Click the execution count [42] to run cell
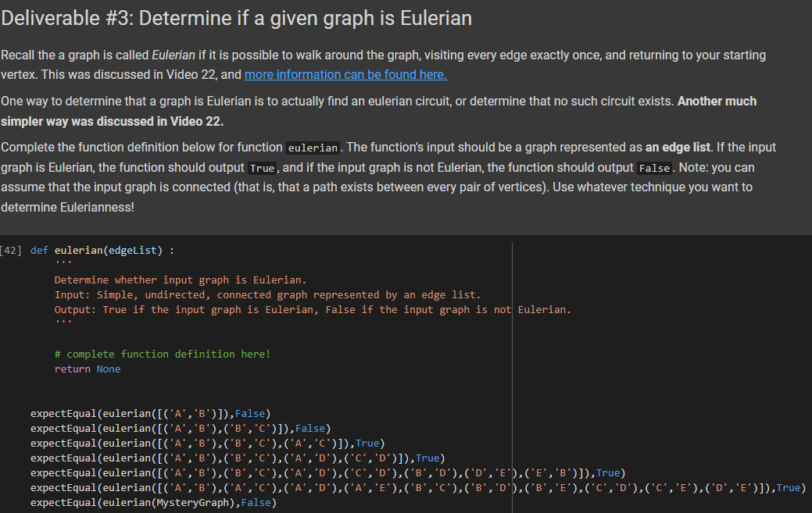The width and height of the screenshot is (812, 513). (x=12, y=250)
